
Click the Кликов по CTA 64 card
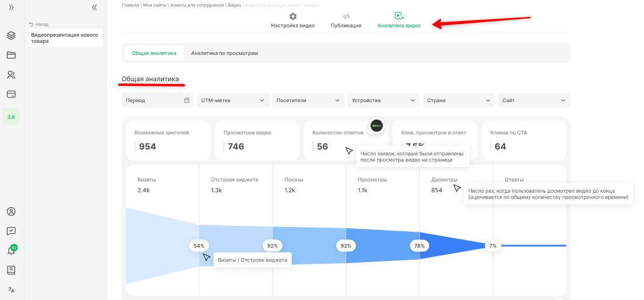coord(524,140)
